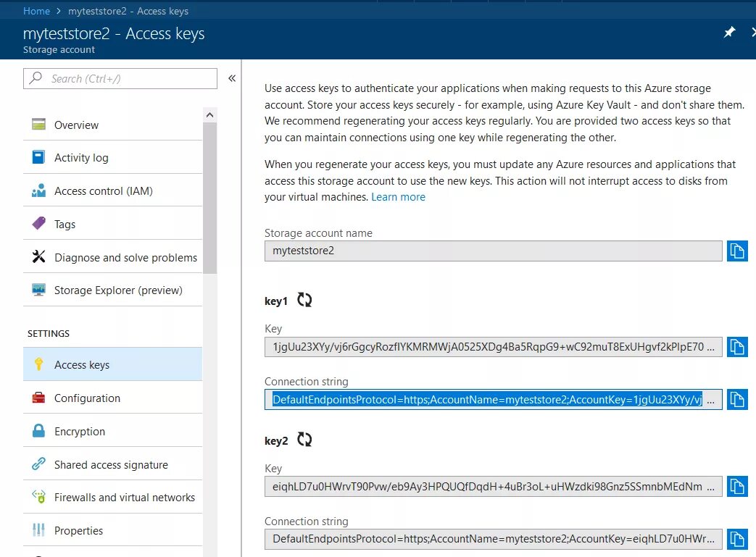Collapse the sidebar with double chevron
The image size is (756, 557).
tap(232, 78)
